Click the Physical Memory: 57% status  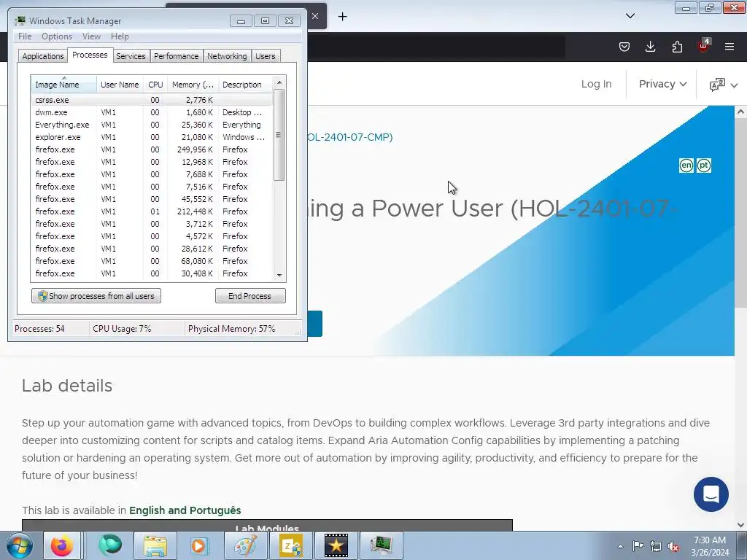[231, 329]
